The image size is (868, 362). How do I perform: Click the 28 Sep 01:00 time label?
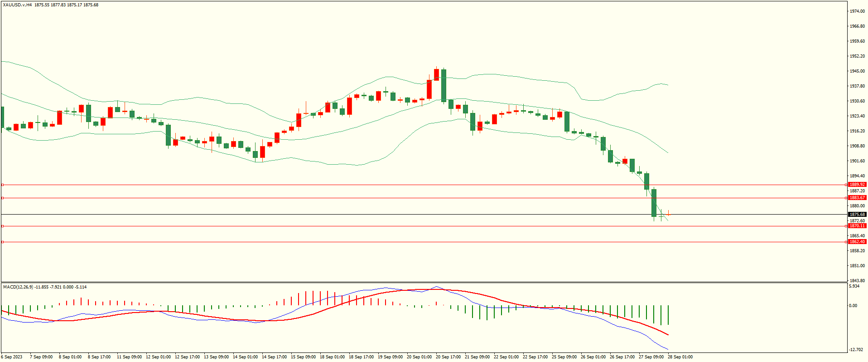coord(680,357)
